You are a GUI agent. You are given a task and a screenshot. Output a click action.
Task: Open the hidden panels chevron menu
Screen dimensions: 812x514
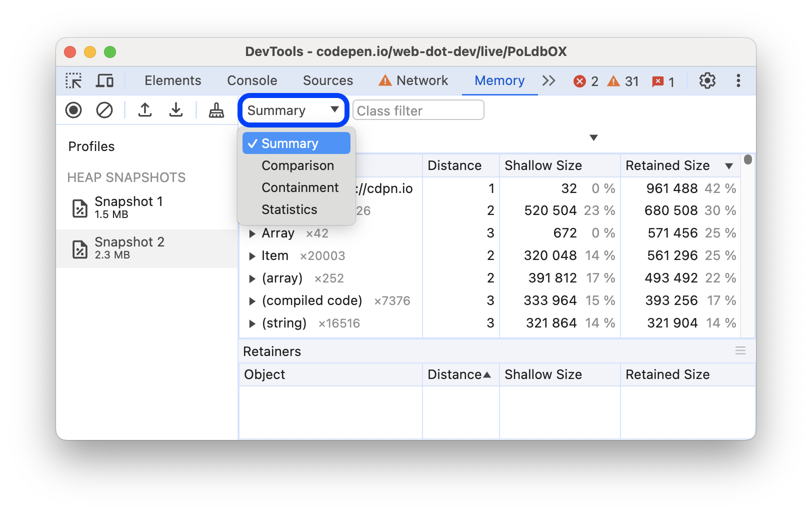point(548,80)
